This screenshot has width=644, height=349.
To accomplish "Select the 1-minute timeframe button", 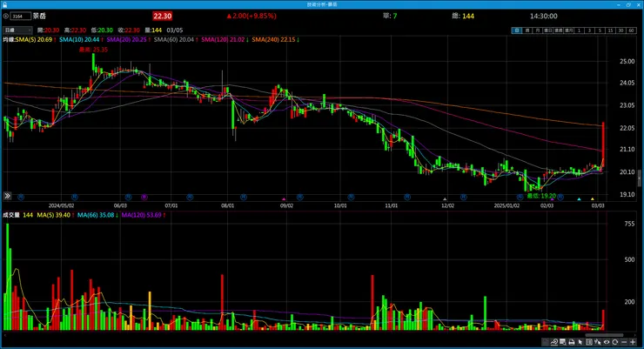I will click(x=579, y=30).
